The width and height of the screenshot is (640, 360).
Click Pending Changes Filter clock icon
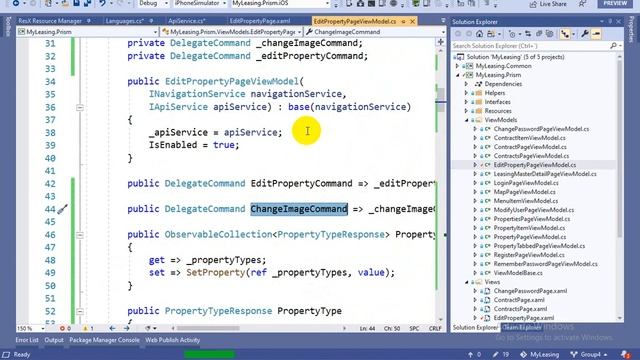512,34
